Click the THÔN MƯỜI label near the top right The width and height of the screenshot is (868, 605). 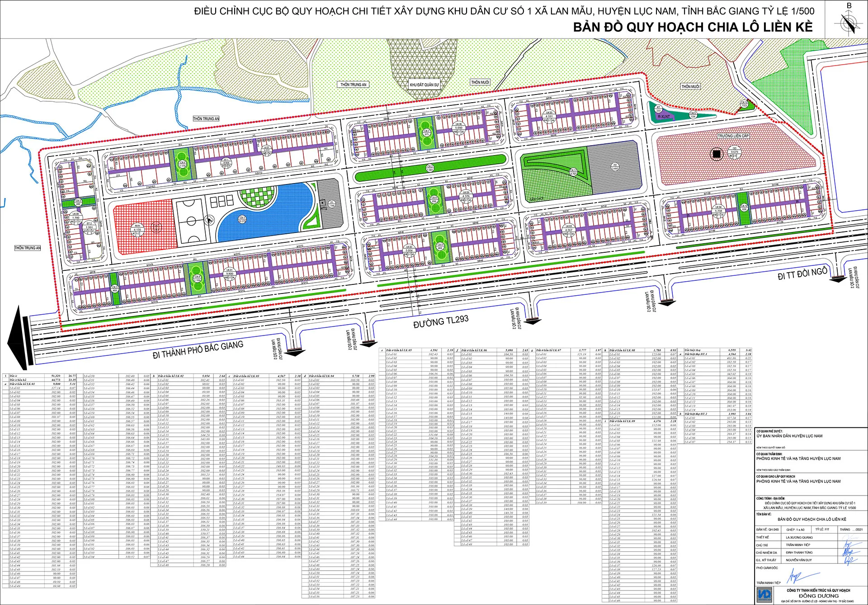[x=690, y=86]
